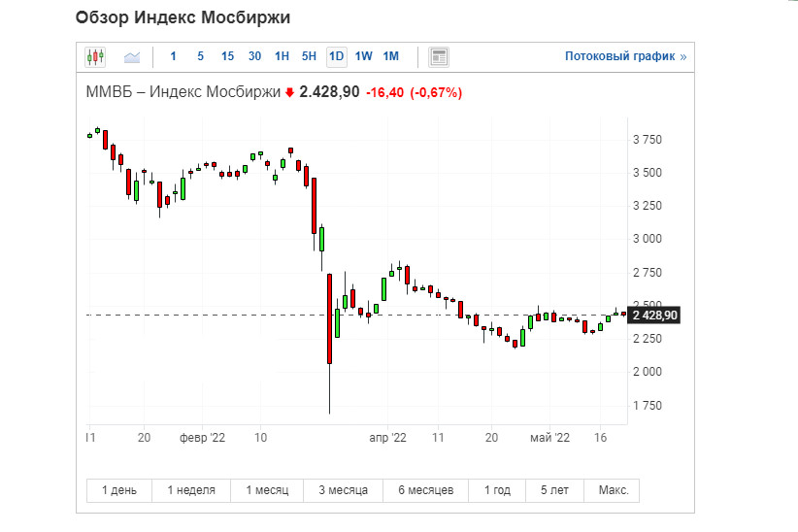Show the 1 неделя range
This screenshot has width=798, height=532.
(x=191, y=490)
